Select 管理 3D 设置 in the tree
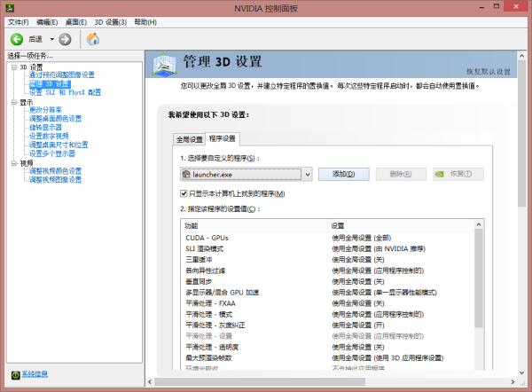532x392 pixels. tap(50, 83)
